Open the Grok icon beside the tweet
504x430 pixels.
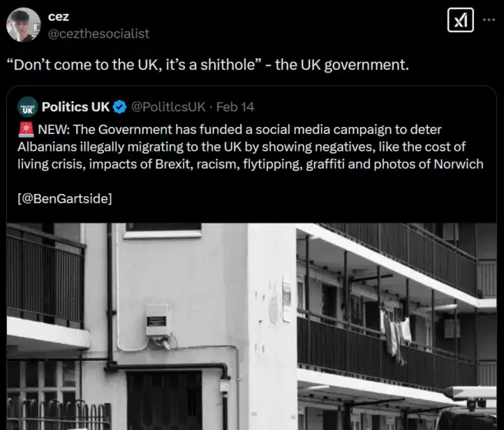click(x=460, y=21)
